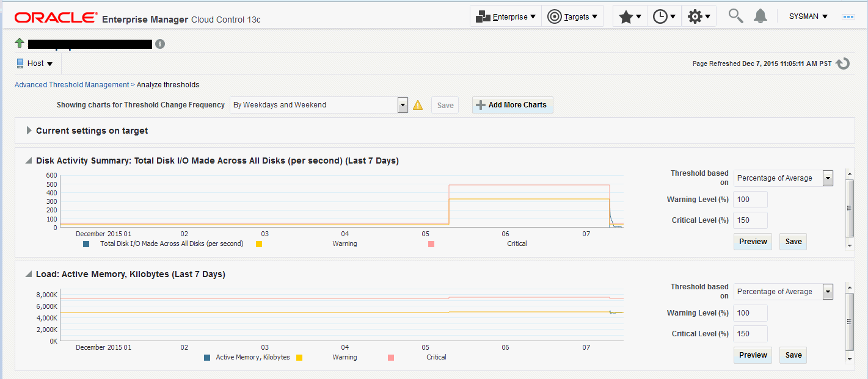Click blue Active Memory legend swatch
Viewport: 868px width, 379px height.
(x=208, y=358)
